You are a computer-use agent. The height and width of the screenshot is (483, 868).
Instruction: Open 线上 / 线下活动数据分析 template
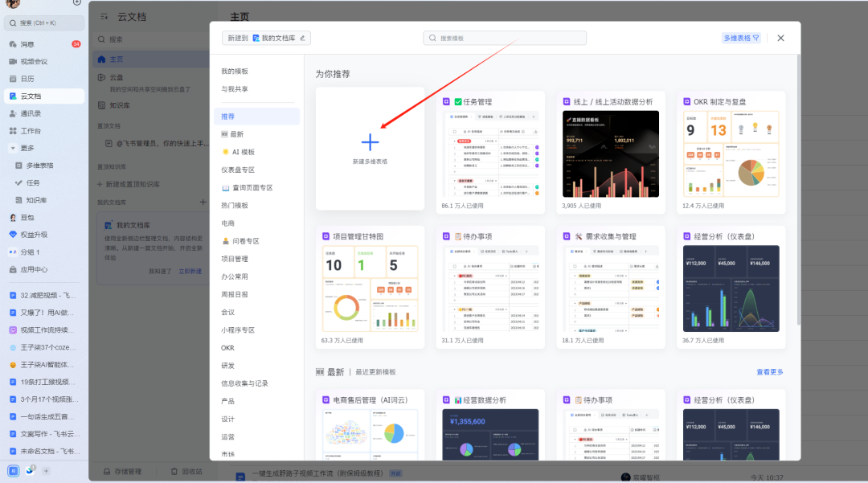tap(611, 152)
